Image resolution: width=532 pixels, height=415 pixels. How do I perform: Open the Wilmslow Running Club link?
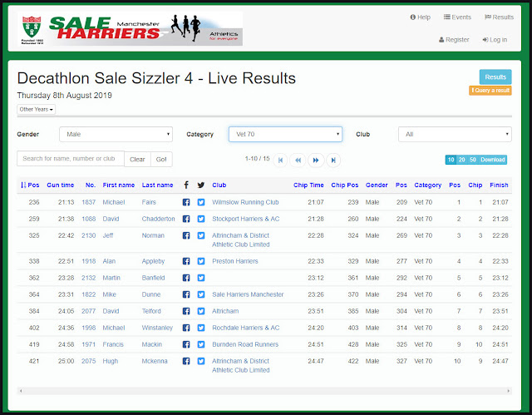[x=245, y=202]
